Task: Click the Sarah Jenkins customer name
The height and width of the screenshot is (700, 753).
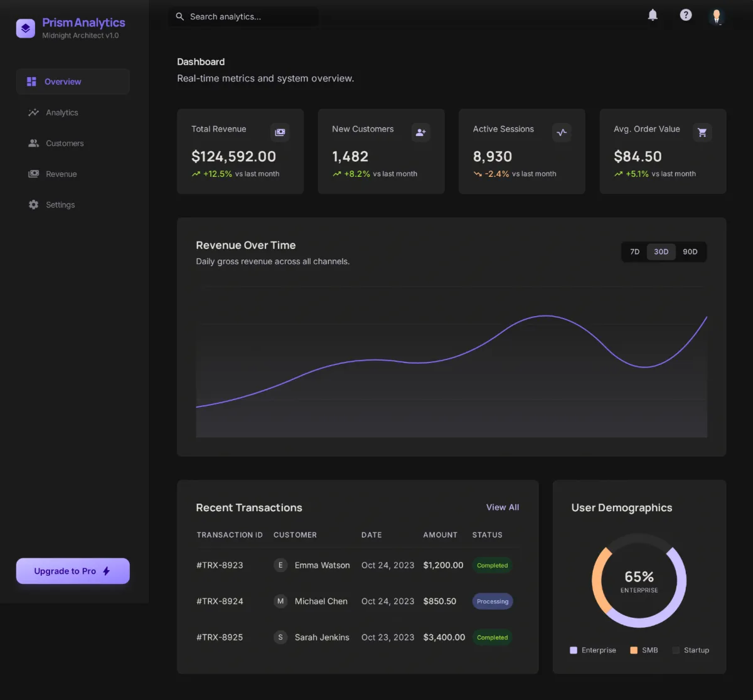Action: (322, 637)
